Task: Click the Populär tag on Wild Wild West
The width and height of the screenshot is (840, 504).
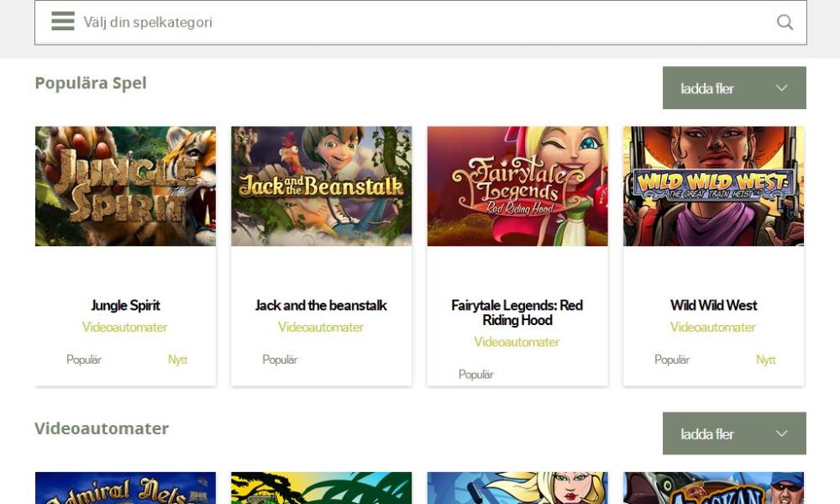Action: 672,360
